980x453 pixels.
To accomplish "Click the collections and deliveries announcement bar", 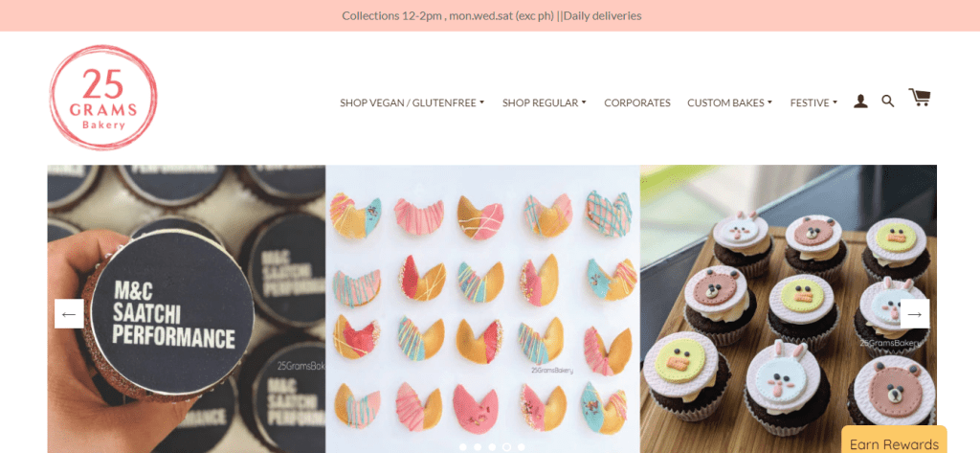I will coord(490,15).
